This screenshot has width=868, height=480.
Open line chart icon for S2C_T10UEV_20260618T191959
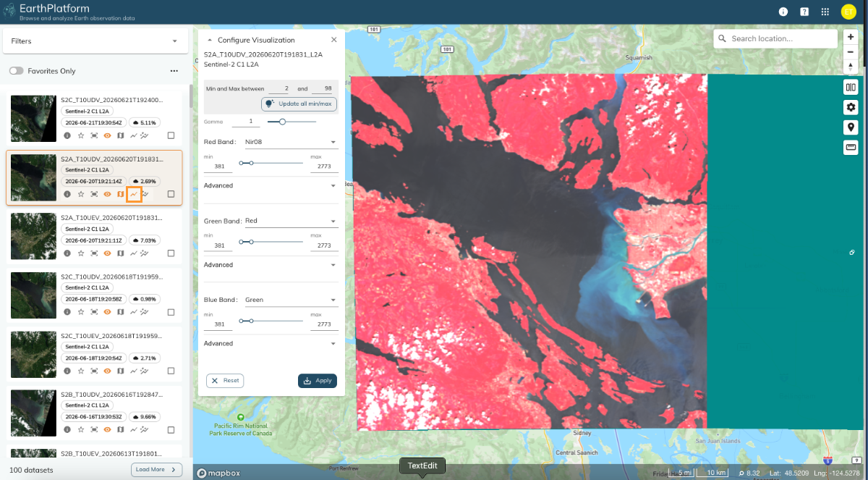pos(134,371)
